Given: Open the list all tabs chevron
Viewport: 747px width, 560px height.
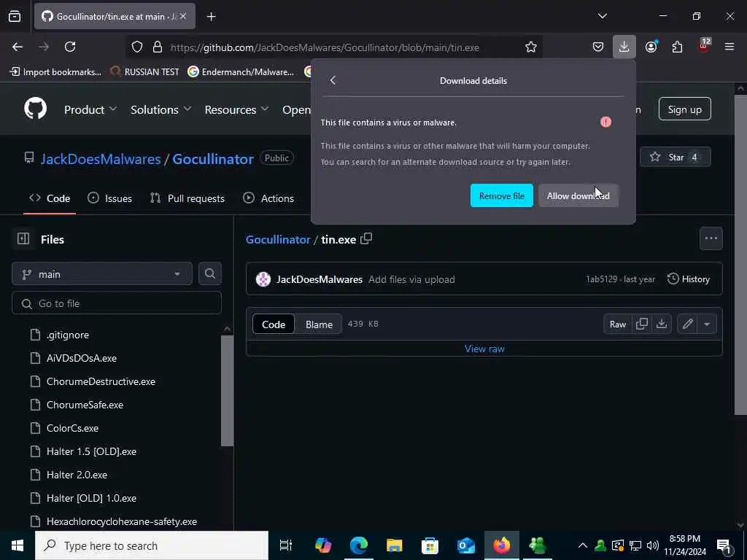Looking at the screenshot, I should pyautogui.click(x=602, y=16).
